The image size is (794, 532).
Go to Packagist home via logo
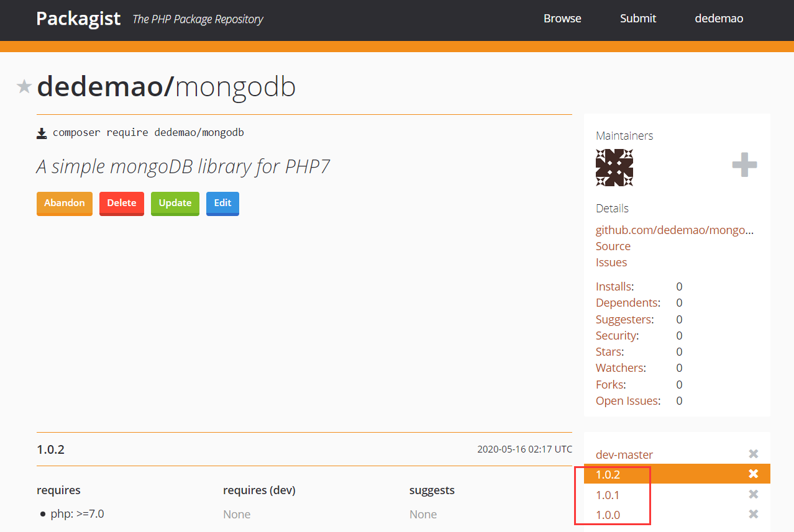pos(78,19)
